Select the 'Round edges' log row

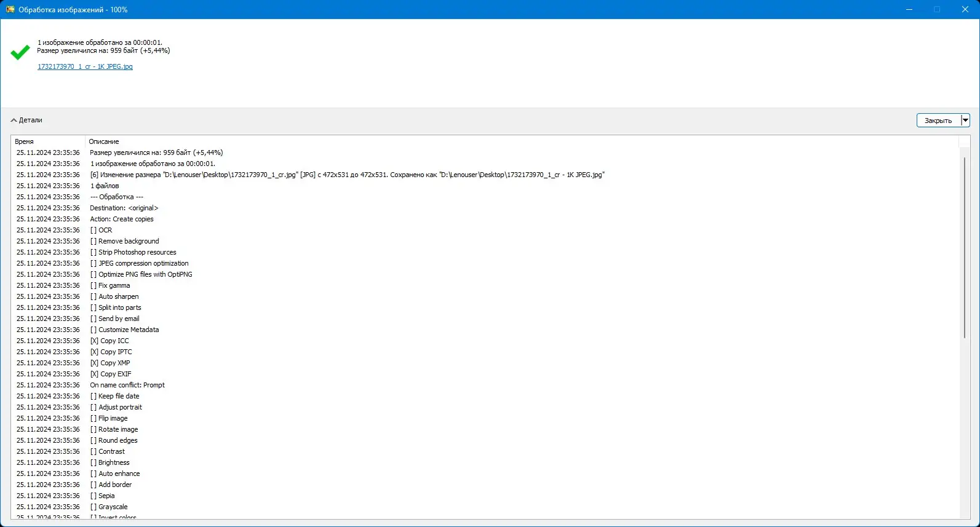coord(485,440)
